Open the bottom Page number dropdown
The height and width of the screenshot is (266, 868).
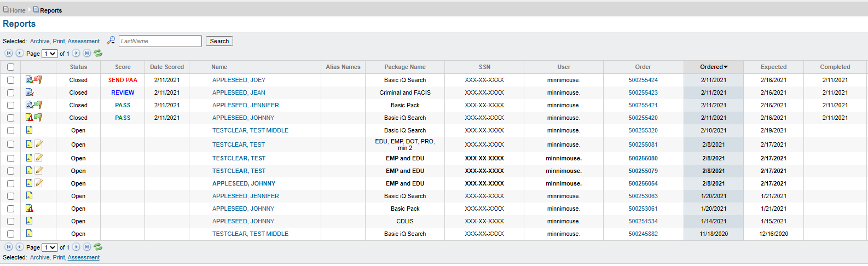[x=50, y=247]
